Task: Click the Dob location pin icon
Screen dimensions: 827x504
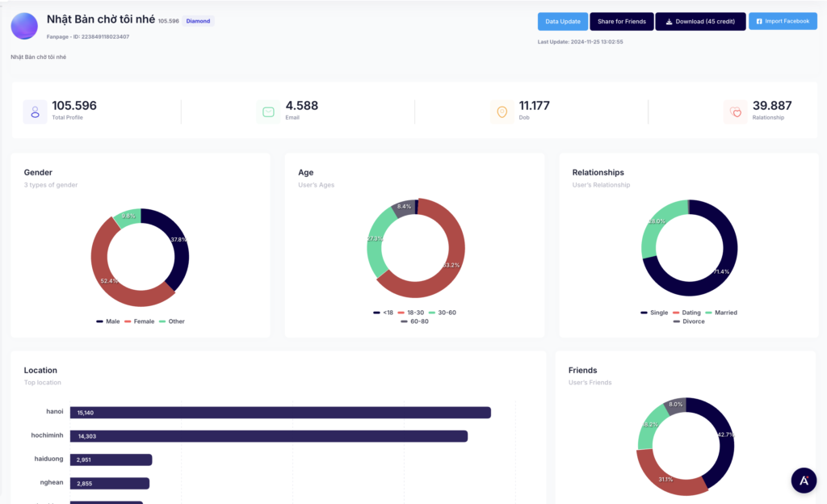Action: tap(502, 111)
